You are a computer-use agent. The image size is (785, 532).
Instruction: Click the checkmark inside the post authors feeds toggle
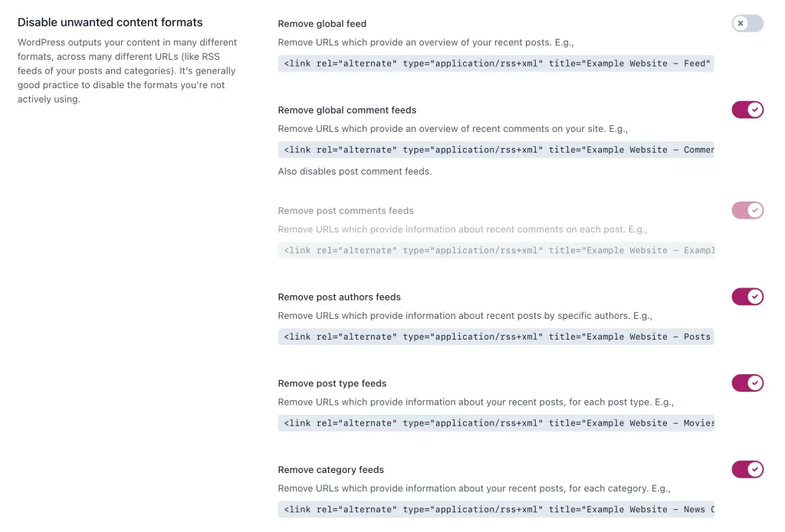(754, 297)
